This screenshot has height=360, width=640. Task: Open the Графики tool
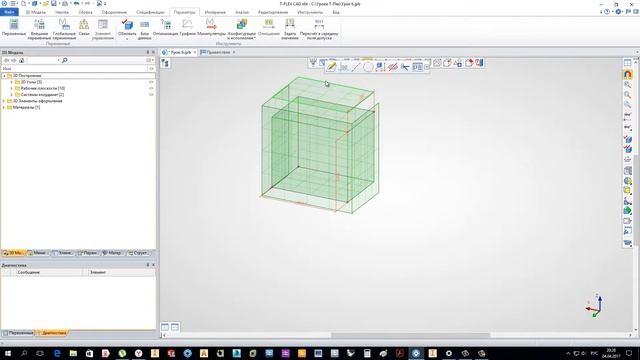click(187, 27)
